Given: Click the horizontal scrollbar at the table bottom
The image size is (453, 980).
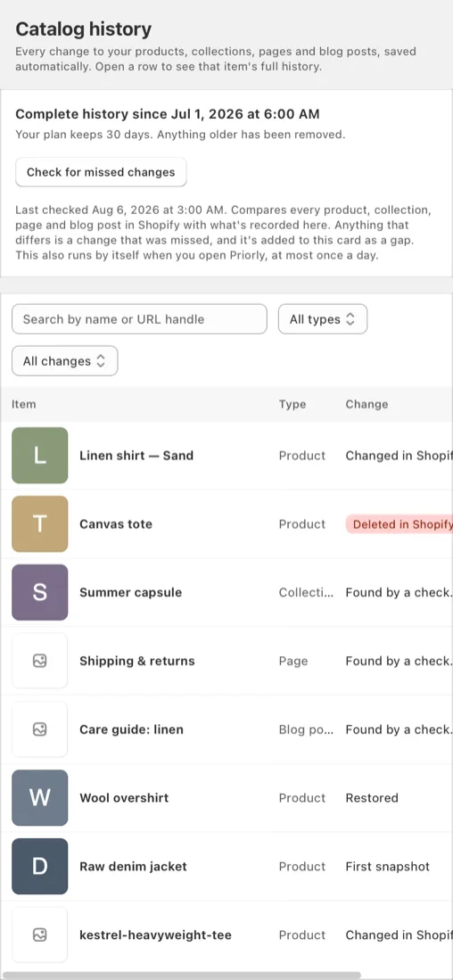Looking at the screenshot, I should [x=181, y=975].
